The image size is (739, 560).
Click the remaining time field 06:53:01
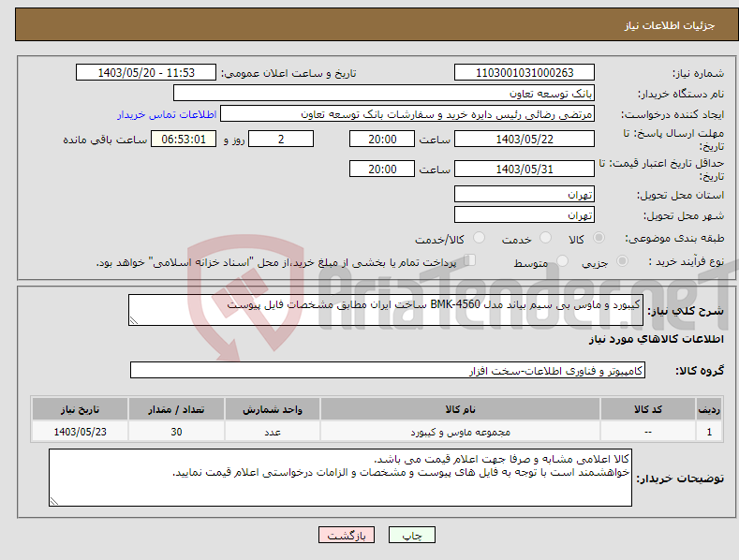[184, 139]
